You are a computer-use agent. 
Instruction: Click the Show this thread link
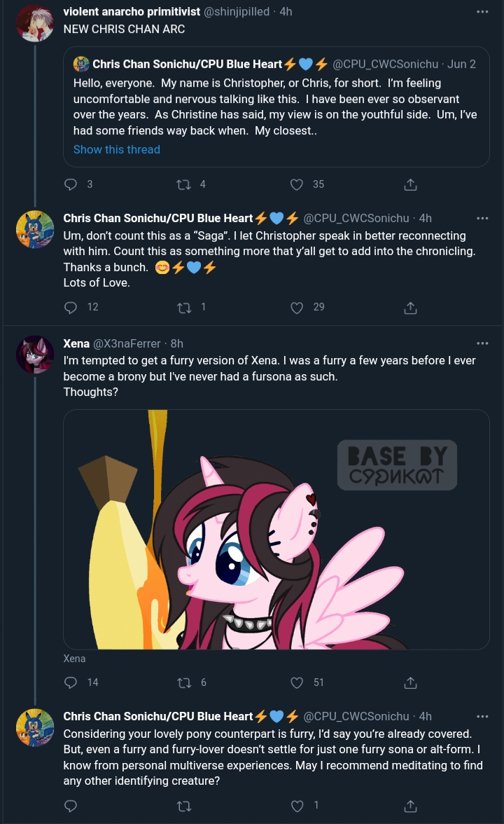coord(116,150)
